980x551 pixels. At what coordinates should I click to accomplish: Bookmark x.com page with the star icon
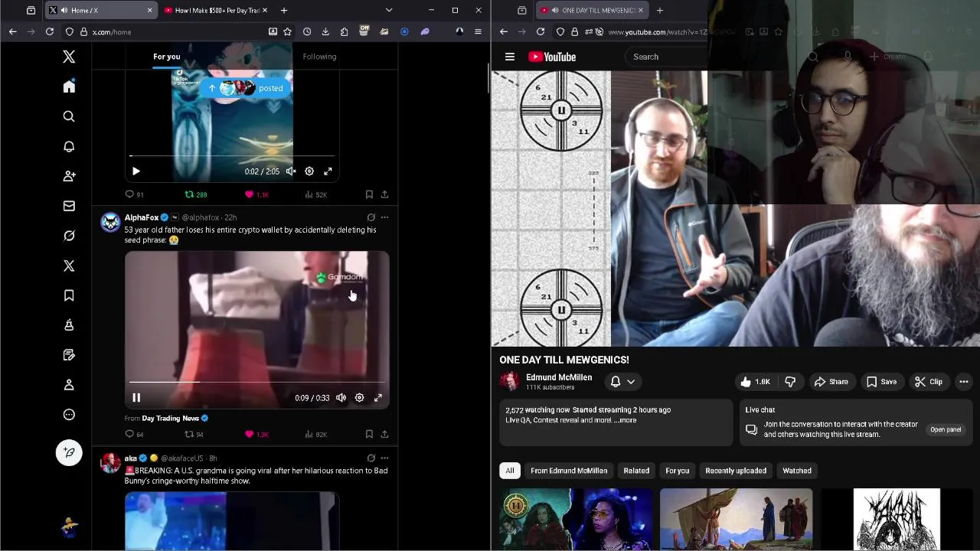point(287,31)
